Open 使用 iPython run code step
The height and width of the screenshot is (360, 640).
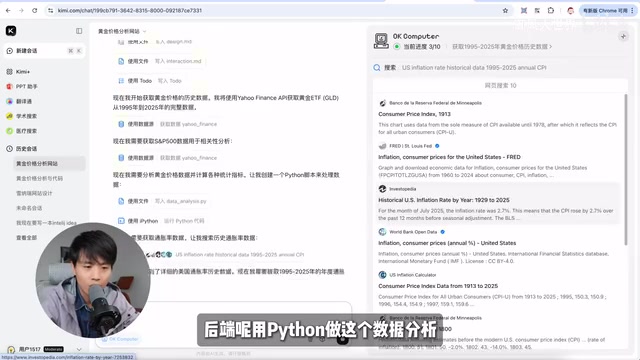[161, 221]
